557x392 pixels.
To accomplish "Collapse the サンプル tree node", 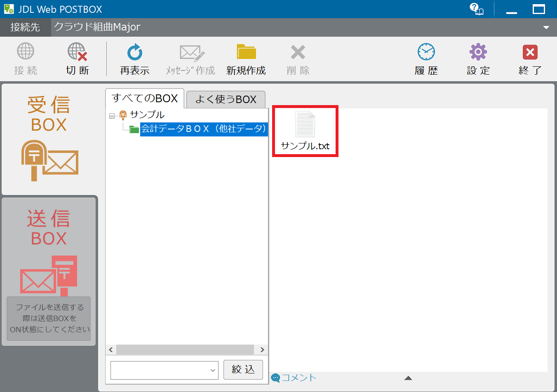I will [112, 116].
